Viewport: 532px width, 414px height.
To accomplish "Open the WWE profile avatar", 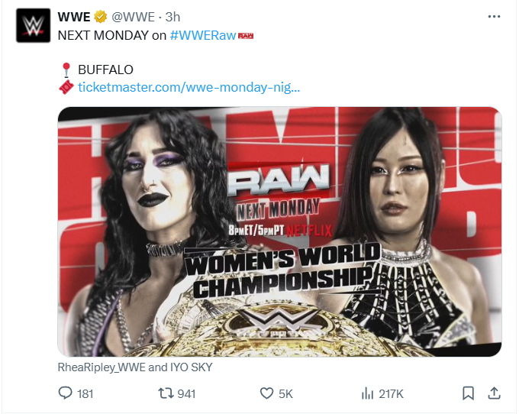I will [x=34, y=25].
